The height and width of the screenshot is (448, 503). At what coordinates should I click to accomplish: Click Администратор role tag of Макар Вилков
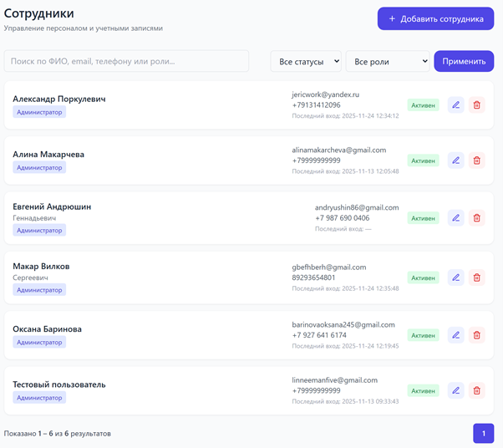coord(39,290)
